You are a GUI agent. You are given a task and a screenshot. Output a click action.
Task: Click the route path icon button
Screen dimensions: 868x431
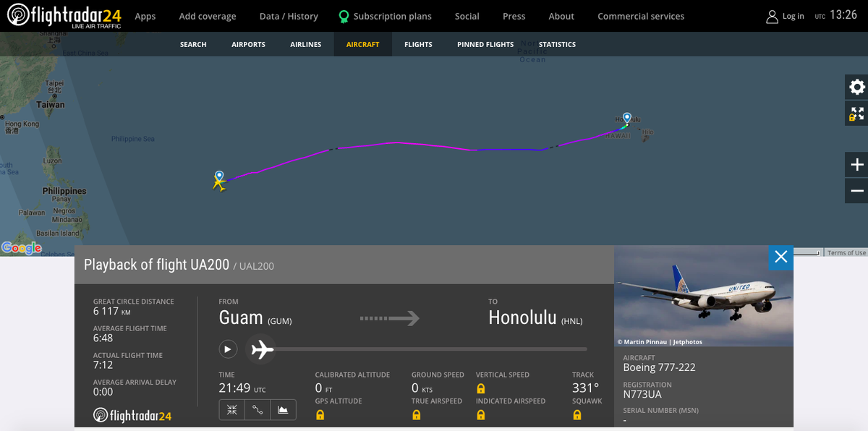tap(258, 410)
